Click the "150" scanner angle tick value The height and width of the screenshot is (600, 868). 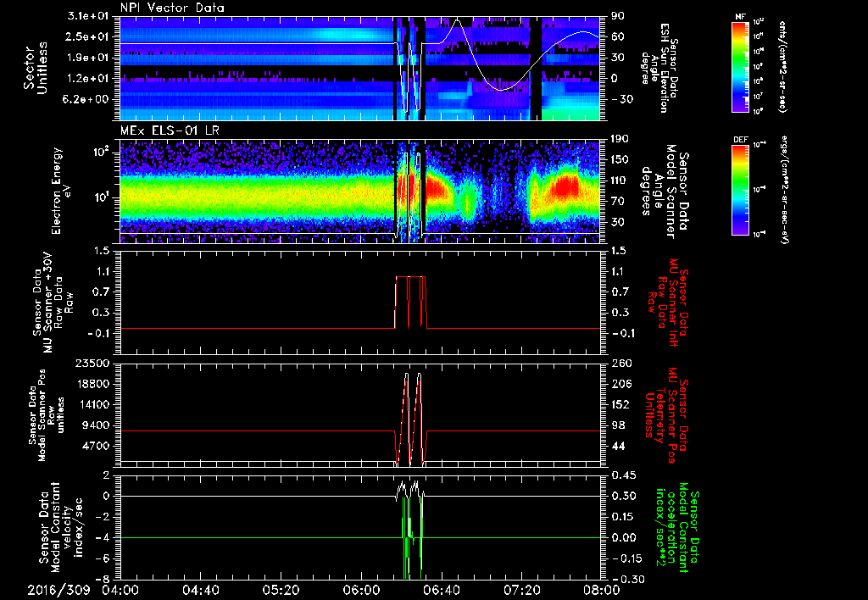(618, 160)
